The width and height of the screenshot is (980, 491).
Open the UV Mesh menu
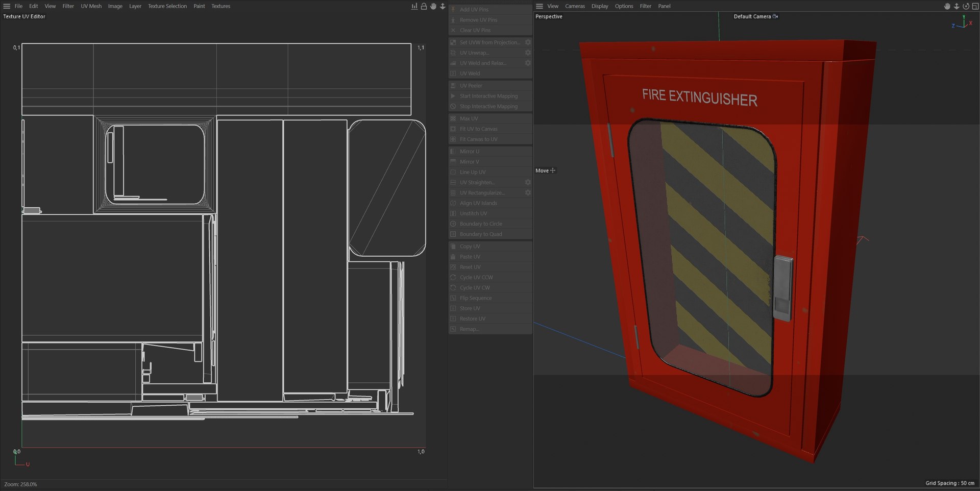coord(91,6)
